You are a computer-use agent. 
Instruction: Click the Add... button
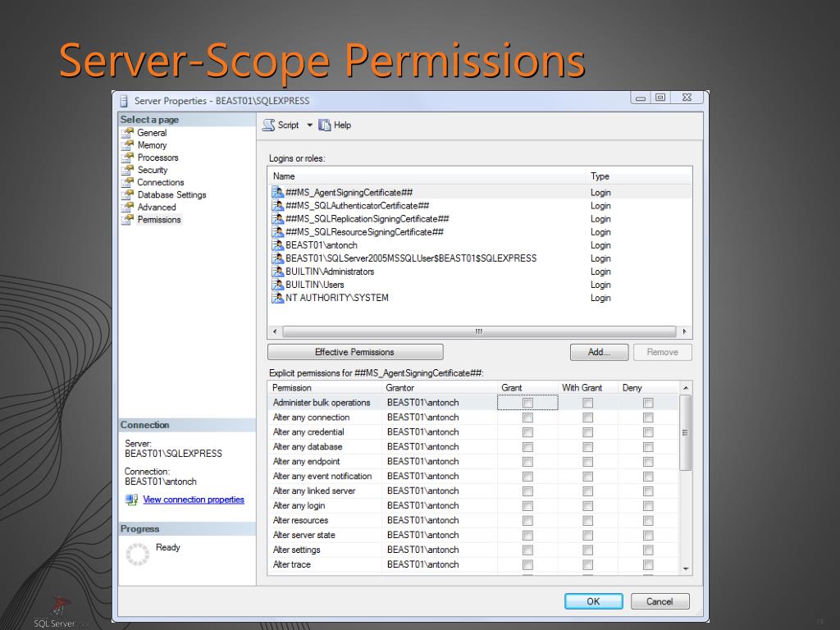point(599,352)
